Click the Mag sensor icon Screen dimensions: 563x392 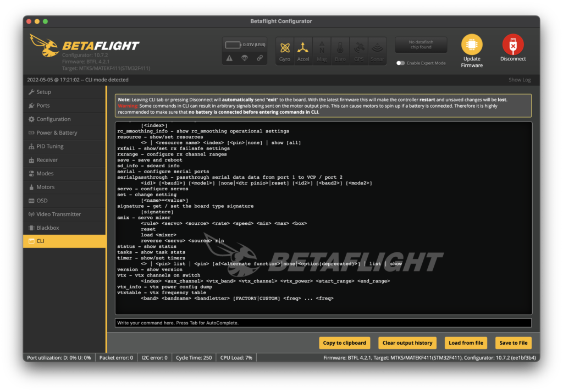point(322,51)
